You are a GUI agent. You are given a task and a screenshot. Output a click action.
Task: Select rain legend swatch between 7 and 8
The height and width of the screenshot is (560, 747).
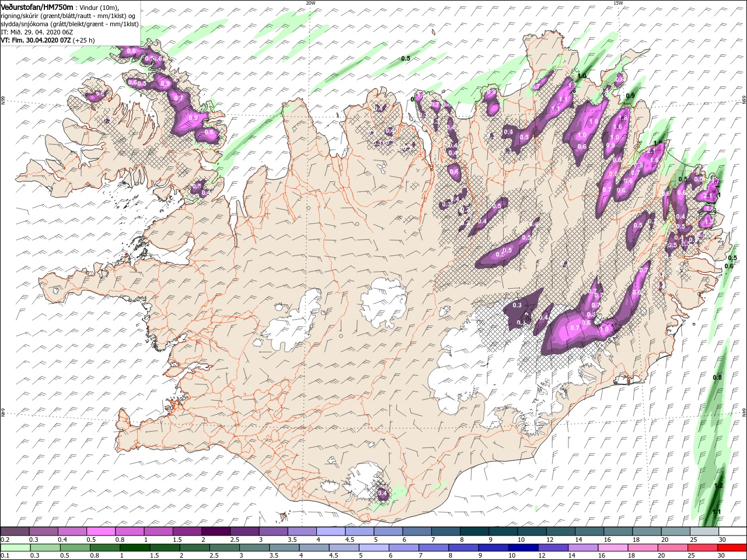point(433,548)
